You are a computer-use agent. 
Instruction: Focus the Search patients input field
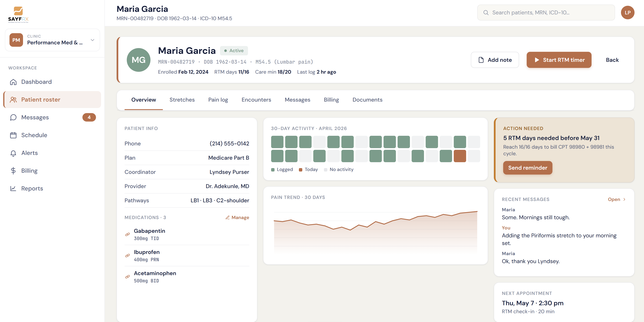[x=546, y=13]
